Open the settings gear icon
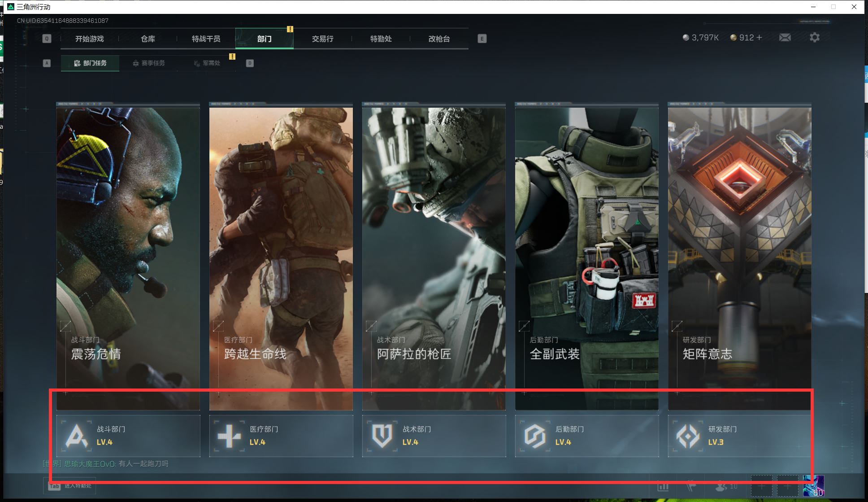868x502 pixels. (x=814, y=38)
